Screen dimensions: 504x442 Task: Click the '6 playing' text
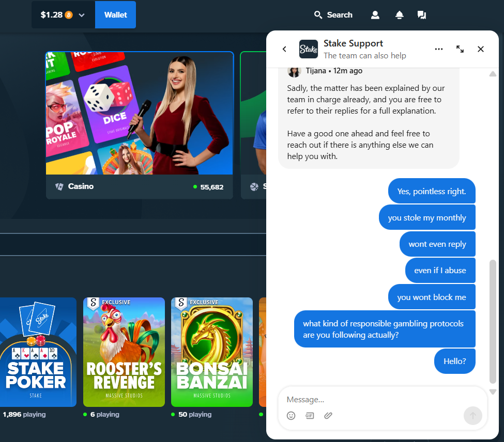105,415
